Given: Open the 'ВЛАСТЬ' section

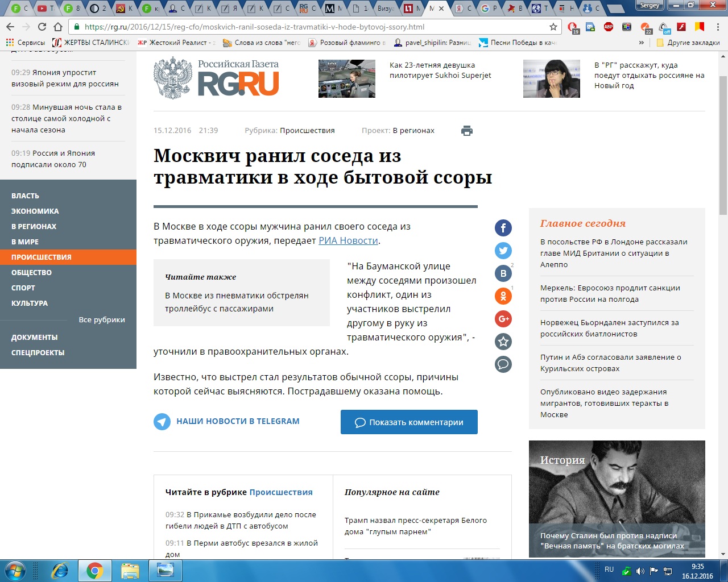Looking at the screenshot, I should [x=25, y=196].
